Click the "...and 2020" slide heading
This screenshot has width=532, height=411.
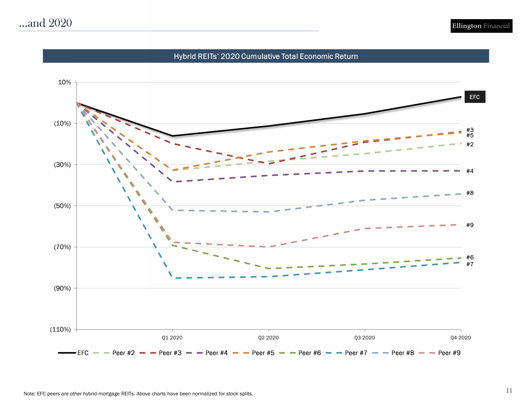click(46, 23)
